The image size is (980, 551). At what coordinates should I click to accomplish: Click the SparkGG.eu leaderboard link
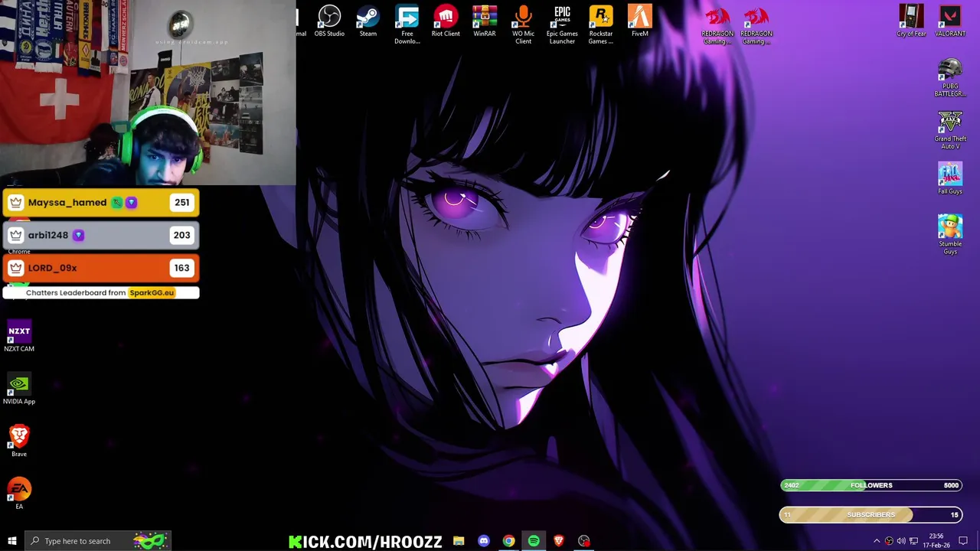pos(152,292)
